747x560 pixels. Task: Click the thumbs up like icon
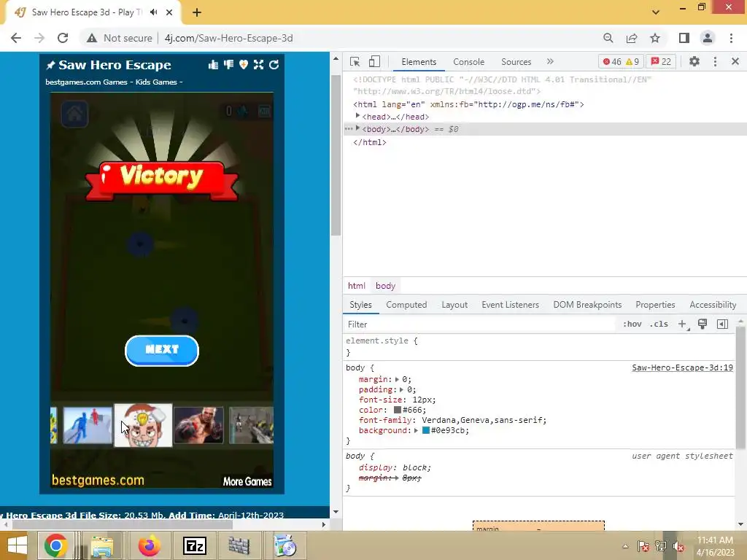point(213,65)
